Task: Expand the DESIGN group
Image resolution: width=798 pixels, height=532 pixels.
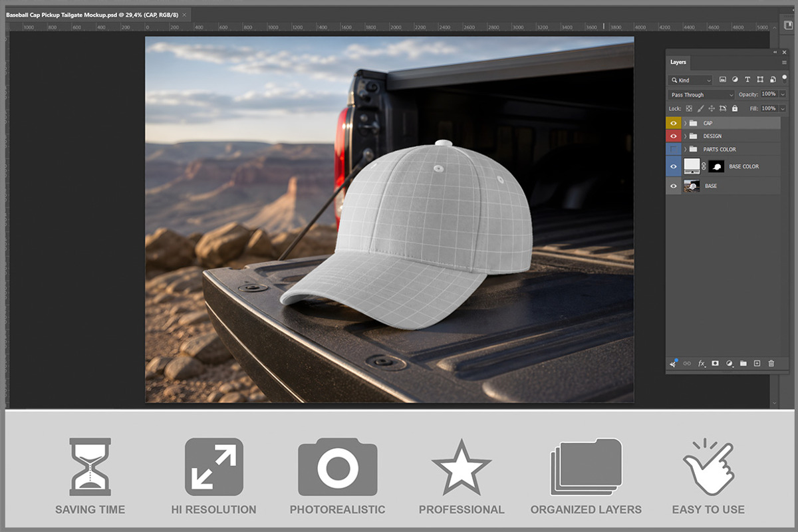Action: pyautogui.click(x=685, y=136)
